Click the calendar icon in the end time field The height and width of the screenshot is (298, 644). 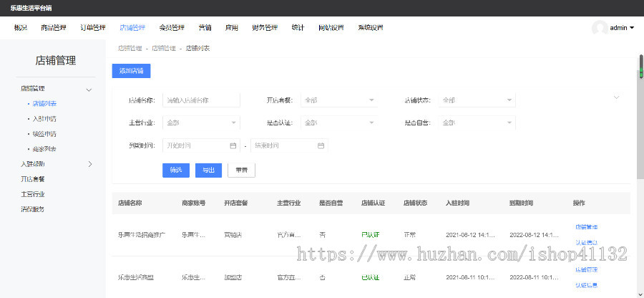[321, 145]
